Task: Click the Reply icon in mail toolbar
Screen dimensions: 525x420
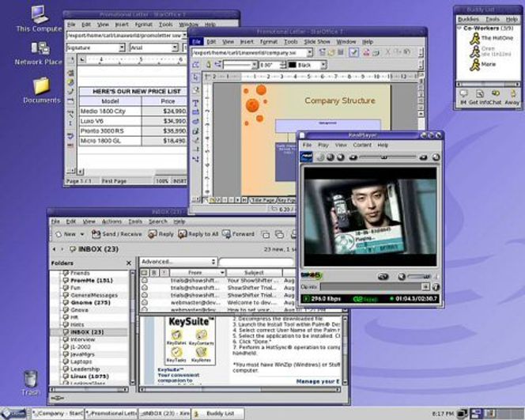Action: 153,234
